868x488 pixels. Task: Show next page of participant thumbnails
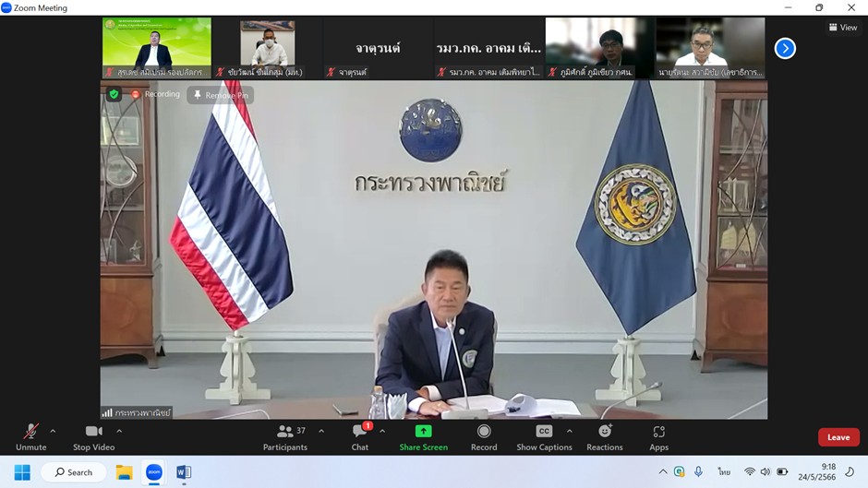tap(785, 48)
